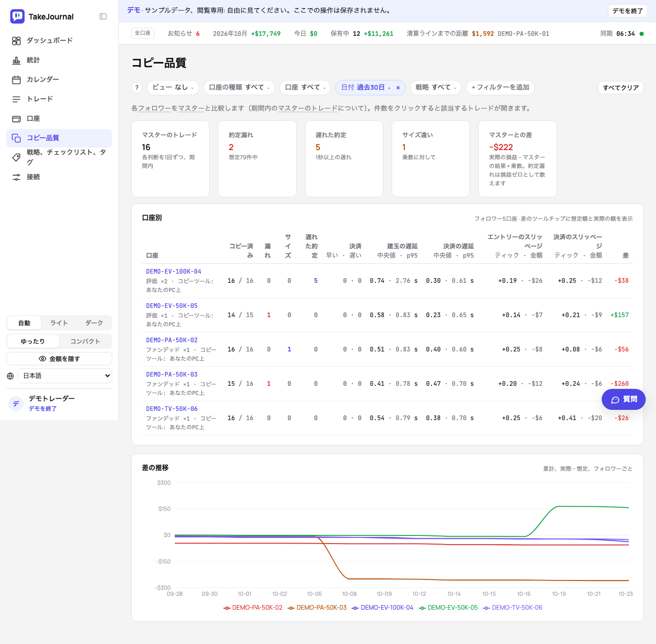This screenshot has height=644, width=656.
Task: Open the 口座 card icon in sidebar
Action: [x=16, y=118]
